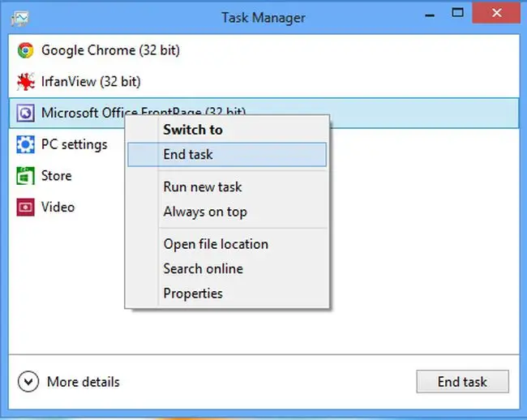527x420 pixels.
Task: Click the Task Manager window title text
Action: [x=263, y=16]
